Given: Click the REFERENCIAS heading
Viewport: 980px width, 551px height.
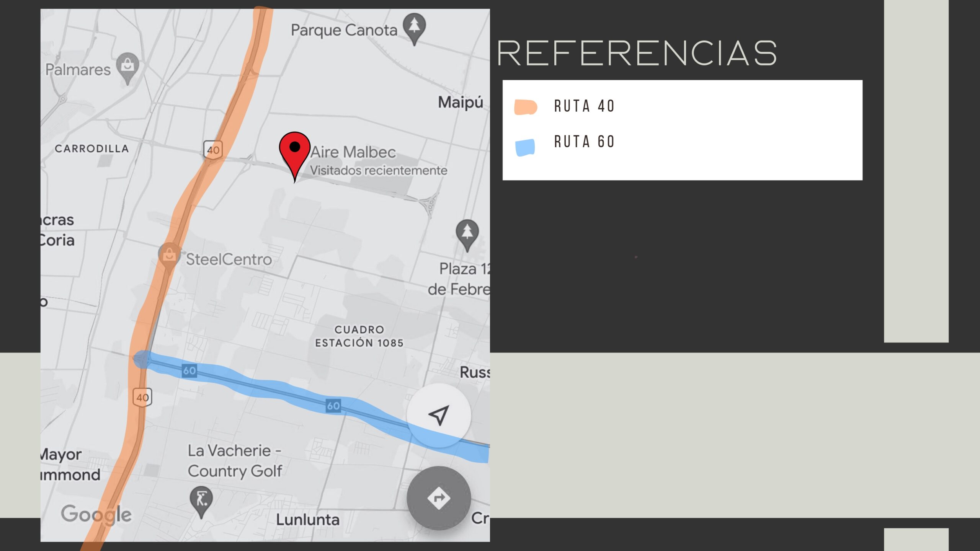Looking at the screenshot, I should tap(637, 53).
